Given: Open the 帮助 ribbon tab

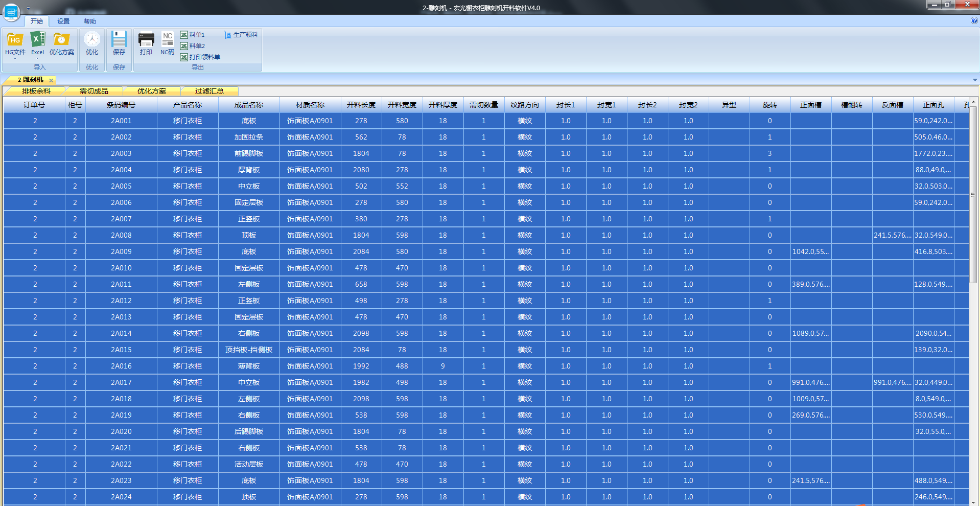Looking at the screenshot, I should pos(90,21).
